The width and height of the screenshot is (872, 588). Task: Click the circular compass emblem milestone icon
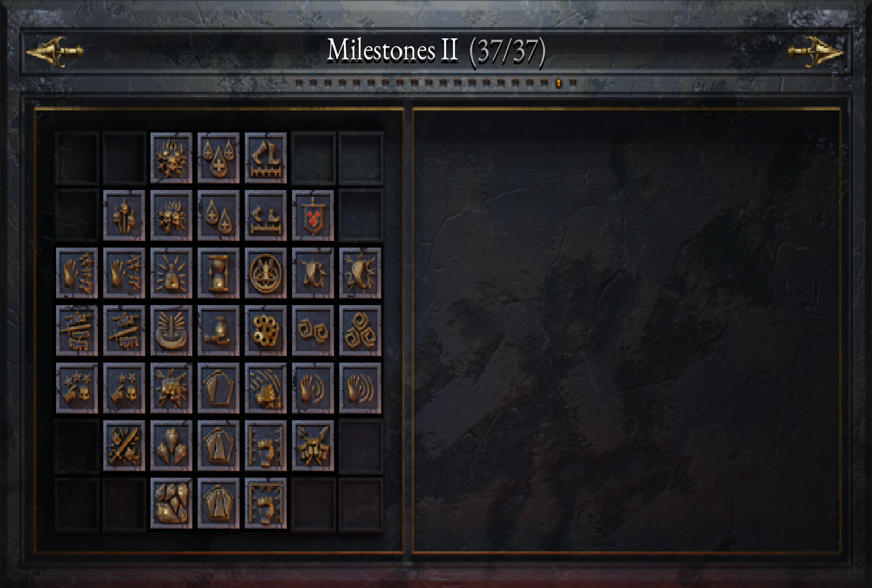tap(266, 273)
